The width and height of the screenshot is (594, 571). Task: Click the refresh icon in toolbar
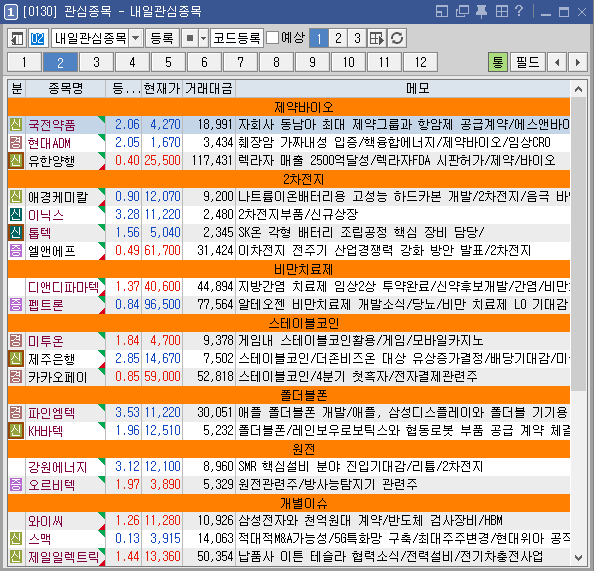coord(397,38)
